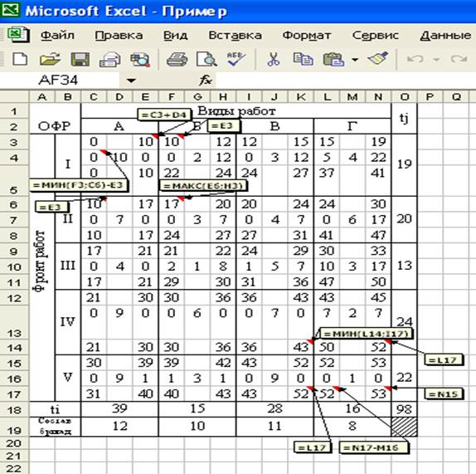Click the comment box '=МАКС(E6;H3)'
Viewport: 476px width, 474px height.
tap(203, 186)
